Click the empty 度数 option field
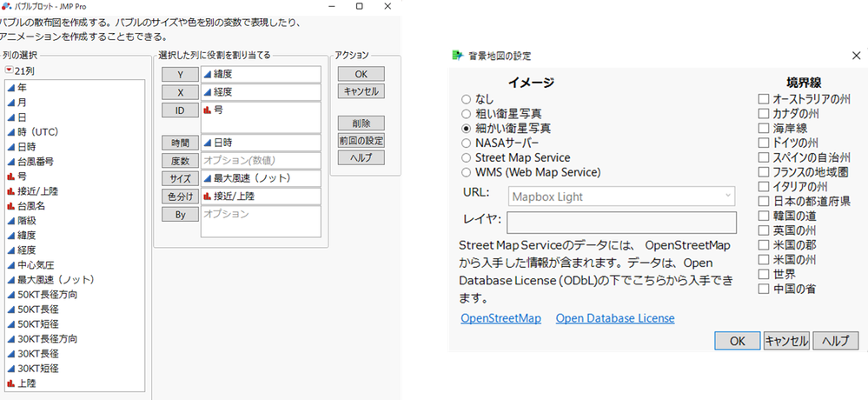Image resolution: width=868 pixels, height=400 pixels. 261,161
